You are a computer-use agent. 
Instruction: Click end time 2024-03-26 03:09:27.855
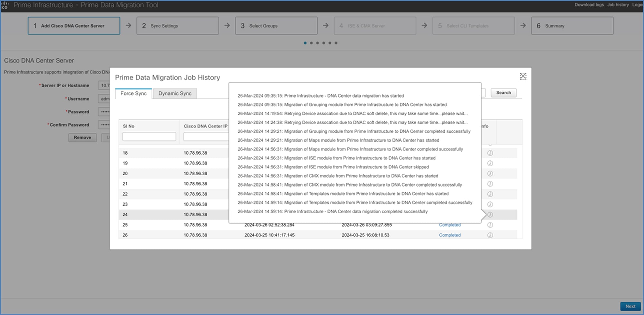367,225
